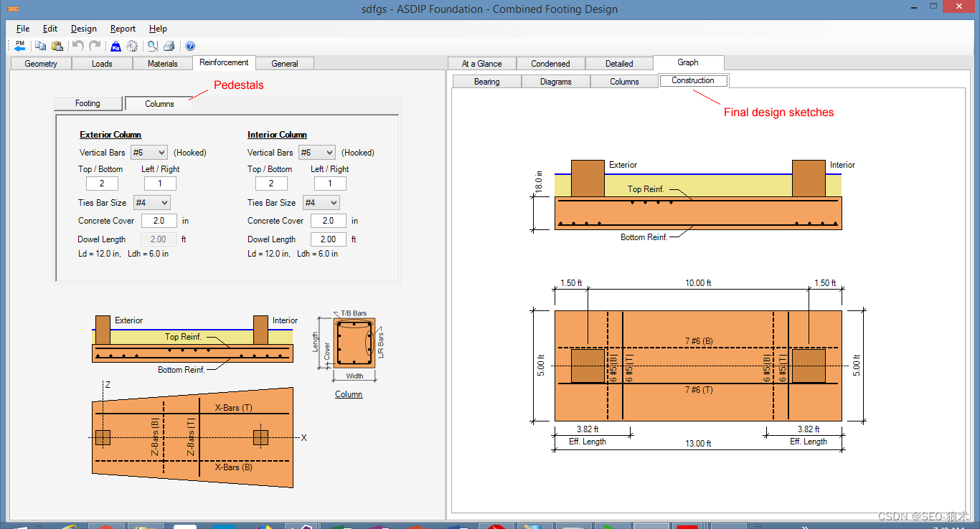Click the Copy icon in the toolbar
The image size is (980, 529).
tap(41, 46)
